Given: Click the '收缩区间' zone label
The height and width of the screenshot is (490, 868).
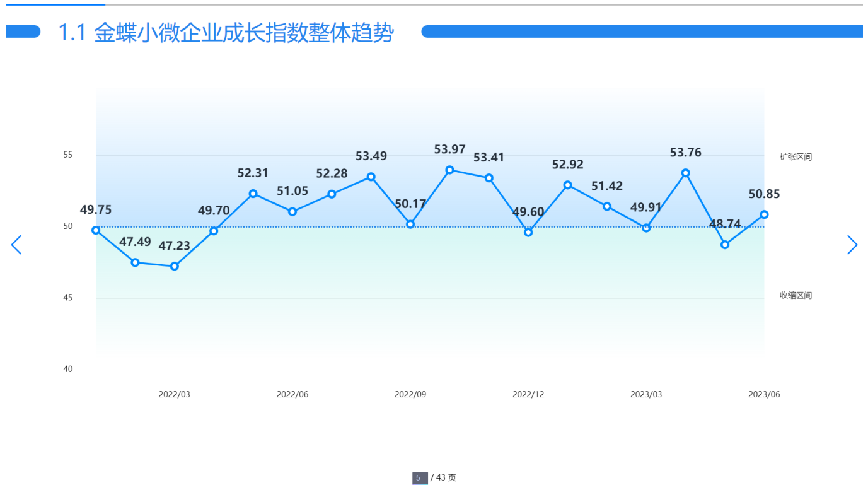Looking at the screenshot, I should coord(796,295).
